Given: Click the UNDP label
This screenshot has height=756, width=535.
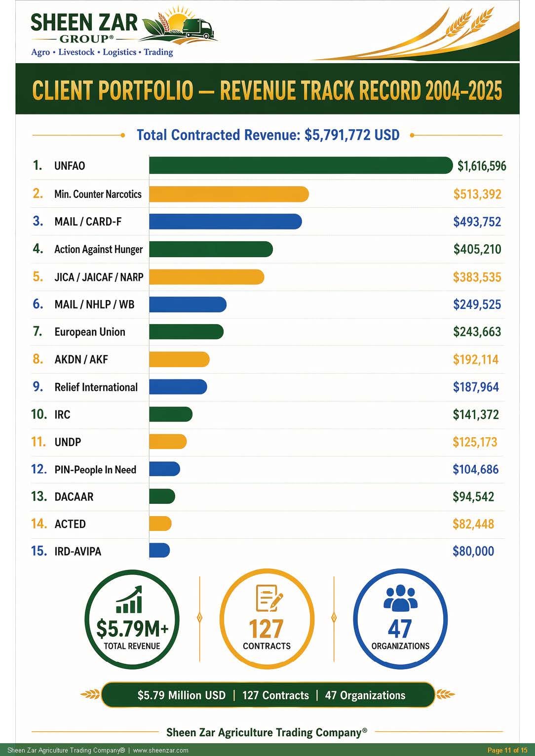Looking at the screenshot, I should click(68, 442).
